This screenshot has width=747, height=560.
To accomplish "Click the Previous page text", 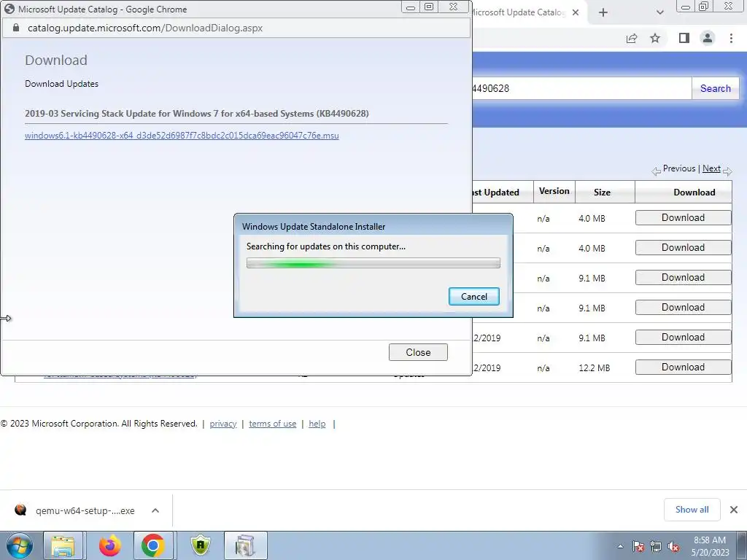I will (679, 168).
